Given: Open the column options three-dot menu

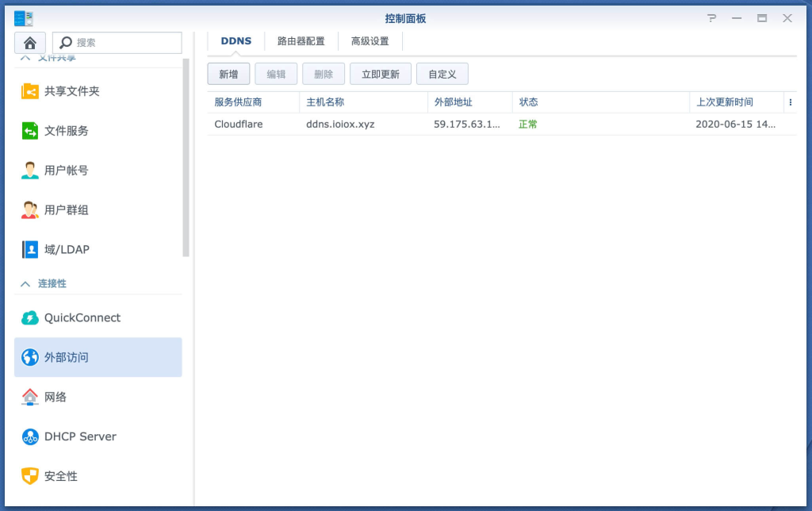Looking at the screenshot, I should coord(791,102).
